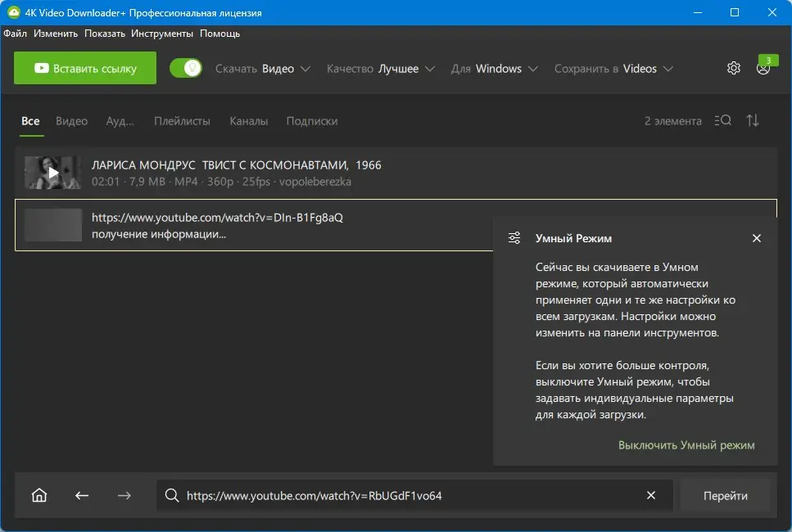Toggle the Smart Mode lightbulb switch

186,68
